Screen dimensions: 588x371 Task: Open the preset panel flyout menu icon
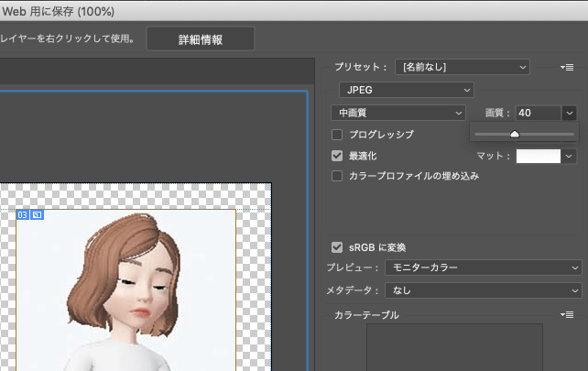(x=568, y=68)
